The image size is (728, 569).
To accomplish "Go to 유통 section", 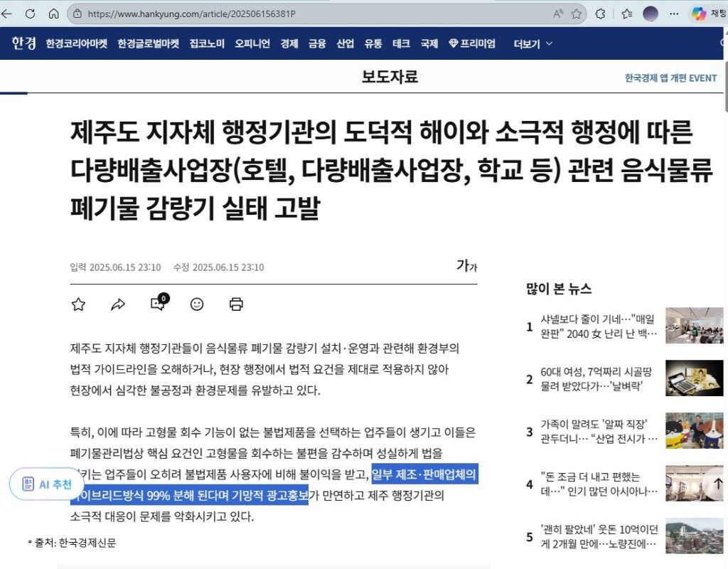I will (373, 43).
